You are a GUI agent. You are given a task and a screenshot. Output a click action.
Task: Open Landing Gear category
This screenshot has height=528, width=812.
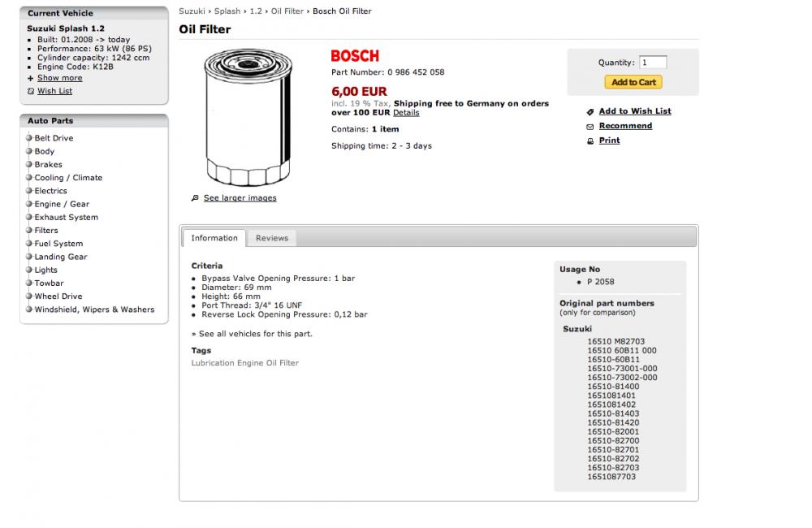pos(61,257)
